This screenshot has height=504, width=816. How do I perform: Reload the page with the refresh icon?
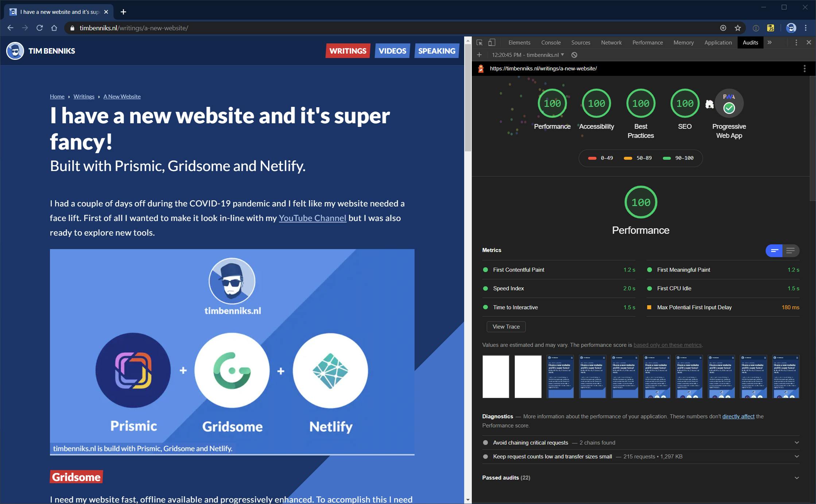point(40,28)
